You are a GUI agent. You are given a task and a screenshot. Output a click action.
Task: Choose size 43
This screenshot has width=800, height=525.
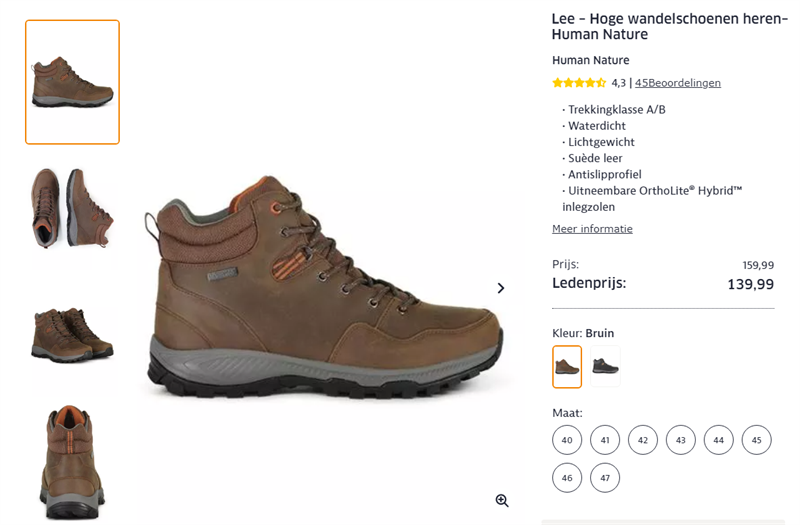click(681, 440)
